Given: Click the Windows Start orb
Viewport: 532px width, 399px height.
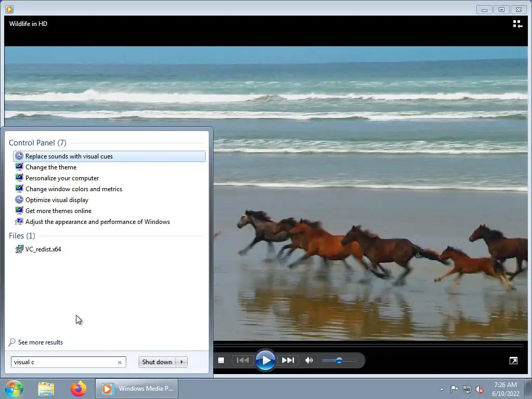Looking at the screenshot, I should point(14,389).
